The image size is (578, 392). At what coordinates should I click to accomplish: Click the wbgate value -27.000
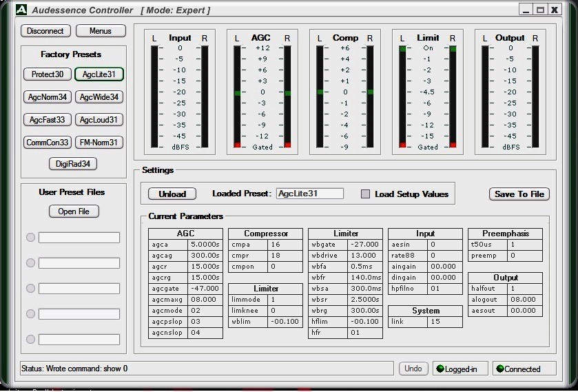(x=365, y=245)
